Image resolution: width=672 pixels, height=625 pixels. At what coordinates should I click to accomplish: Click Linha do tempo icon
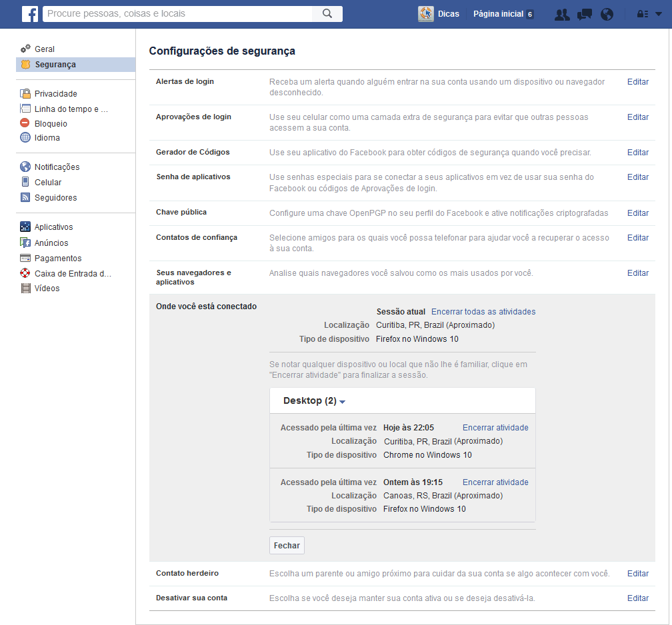tap(25, 109)
